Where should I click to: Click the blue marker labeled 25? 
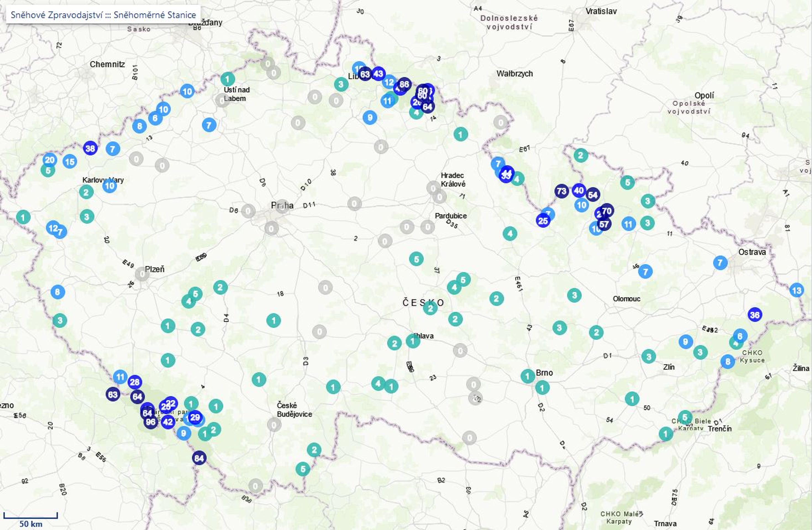click(543, 221)
